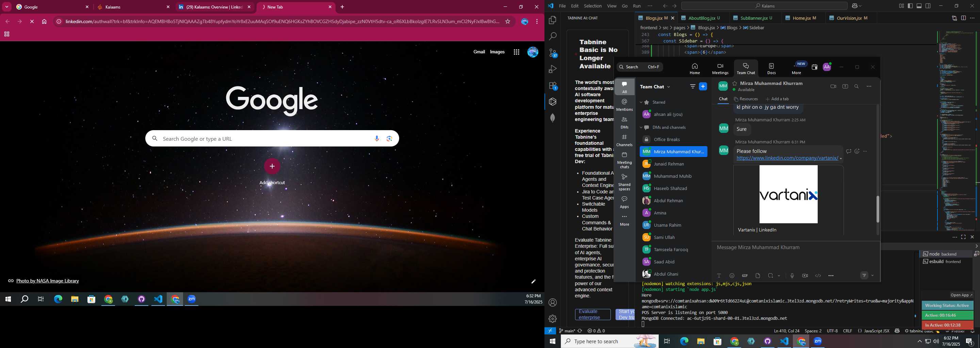The width and height of the screenshot is (980, 348).
Task: Click the magnifier icon in Zoom chat header
Action: [856, 87]
